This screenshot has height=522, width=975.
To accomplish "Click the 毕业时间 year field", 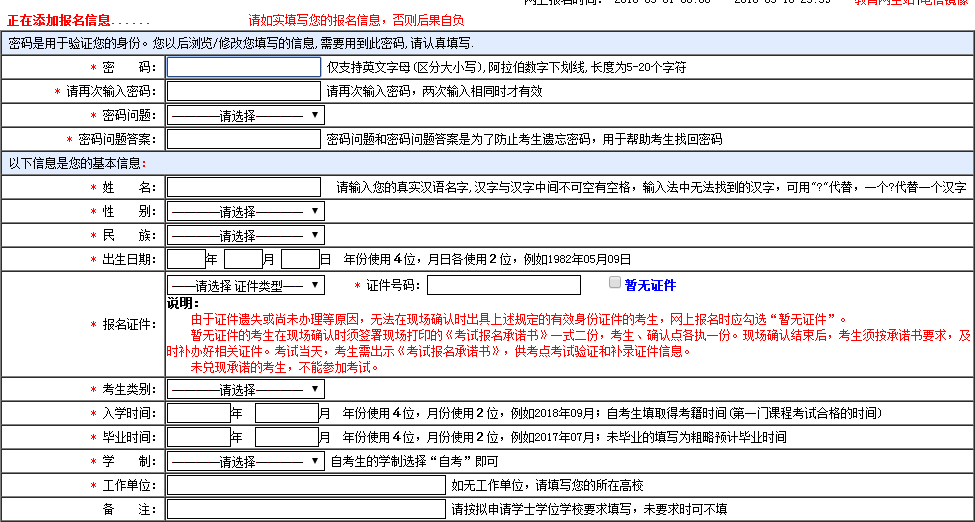I will [x=199, y=437].
